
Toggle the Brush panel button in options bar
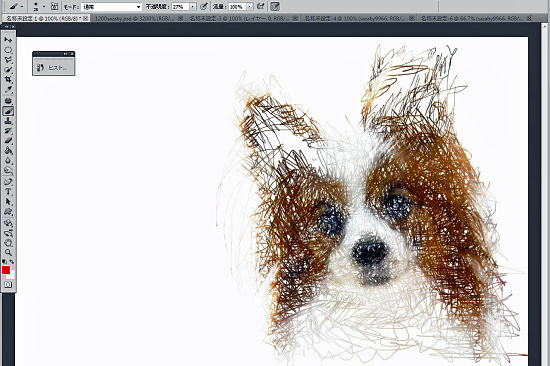[x=54, y=6]
